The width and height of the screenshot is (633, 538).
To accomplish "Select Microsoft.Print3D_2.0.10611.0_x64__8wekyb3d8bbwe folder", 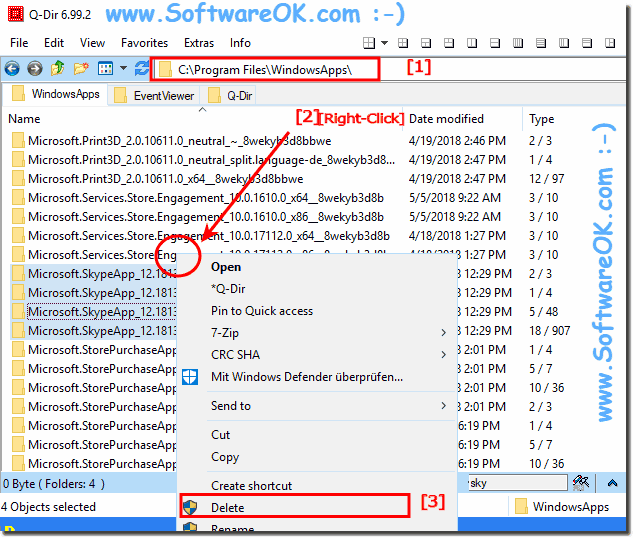I will point(166,179).
